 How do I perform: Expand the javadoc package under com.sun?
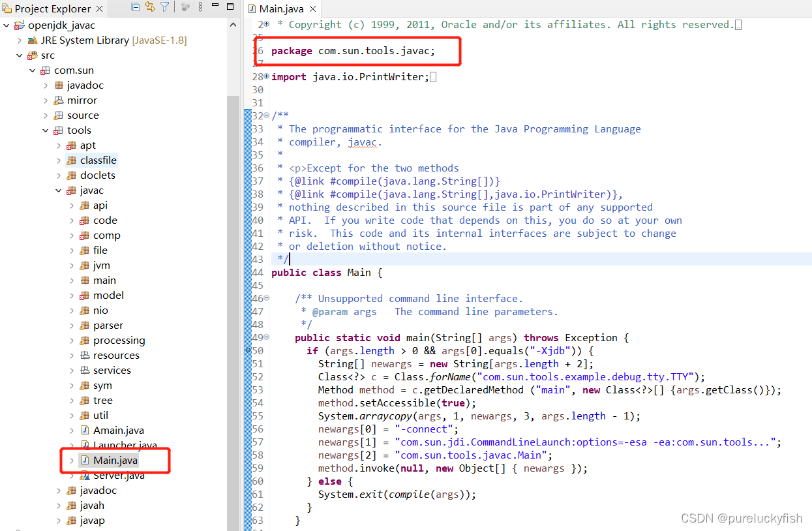point(46,85)
